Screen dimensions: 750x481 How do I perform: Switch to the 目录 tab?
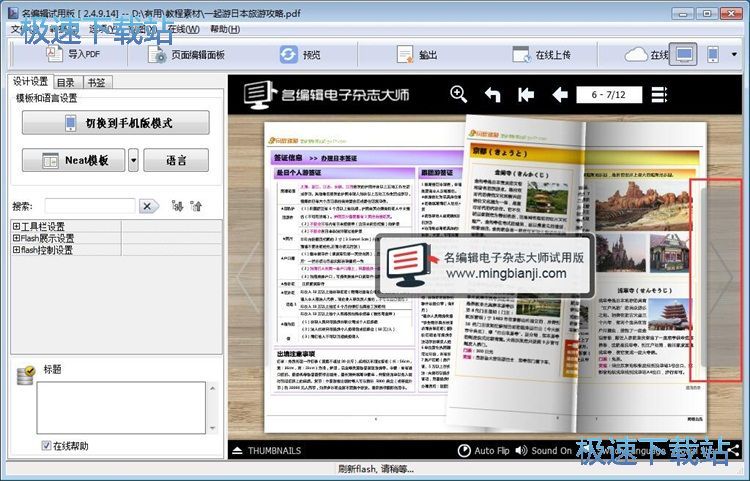(x=65, y=82)
